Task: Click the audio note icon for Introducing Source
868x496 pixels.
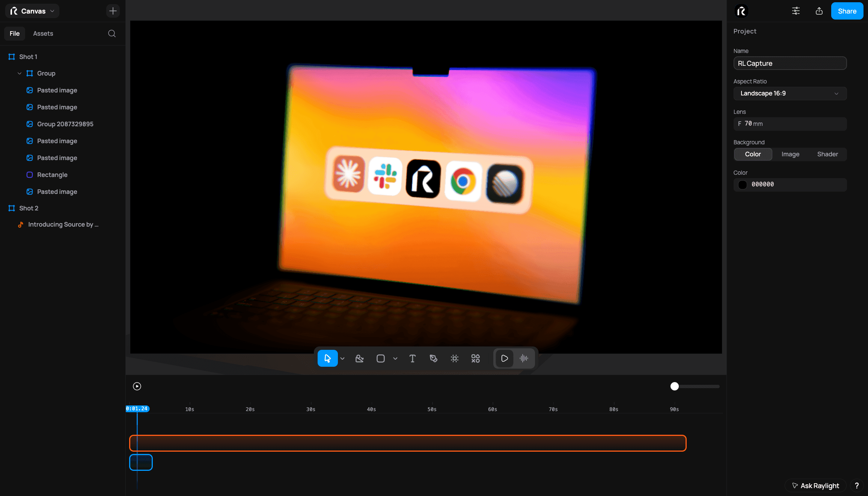Action: pos(21,224)
